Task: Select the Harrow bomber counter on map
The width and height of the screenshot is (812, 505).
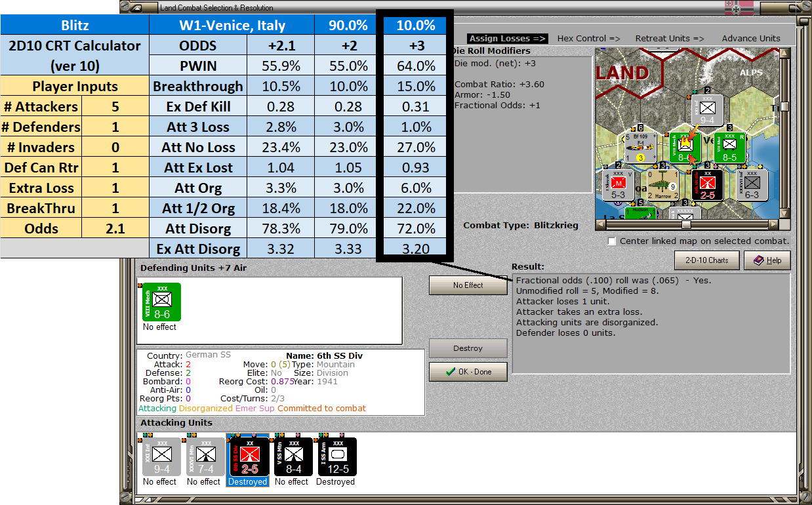Action: (662, 185)
